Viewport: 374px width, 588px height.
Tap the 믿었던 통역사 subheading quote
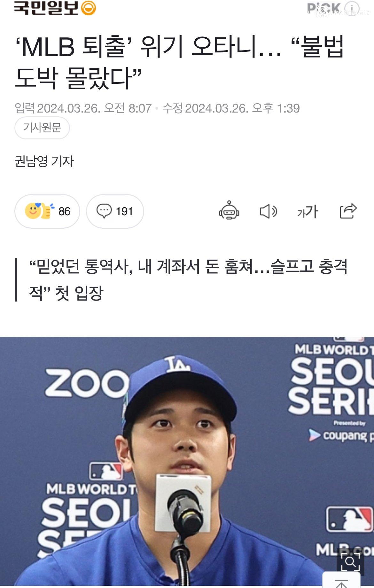[188, 280]
